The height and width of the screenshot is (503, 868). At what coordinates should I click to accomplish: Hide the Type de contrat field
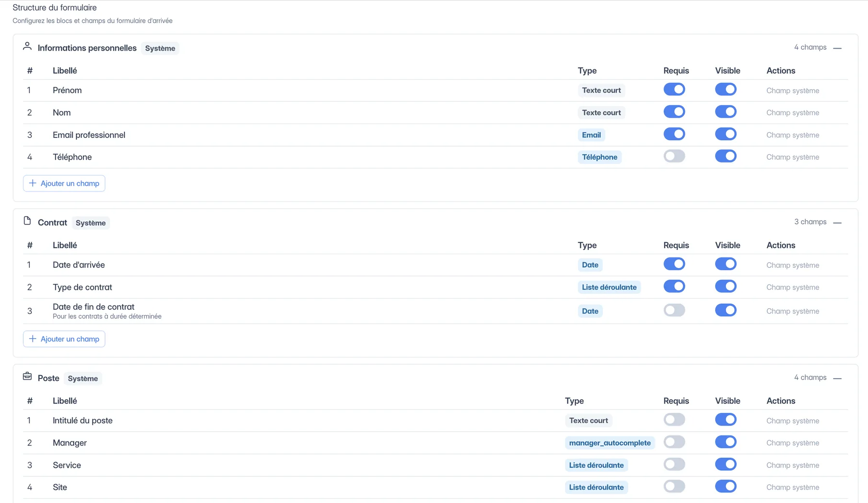tap(726, 286)
